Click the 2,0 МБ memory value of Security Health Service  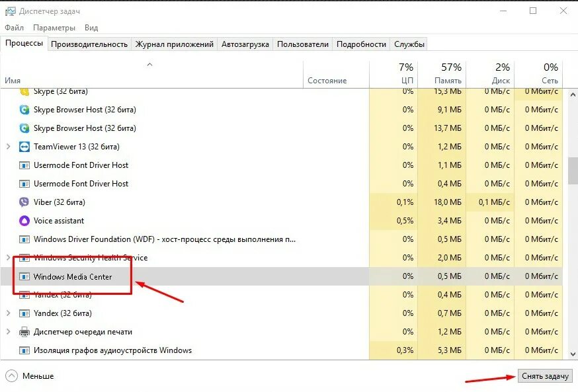click(449, 258)
